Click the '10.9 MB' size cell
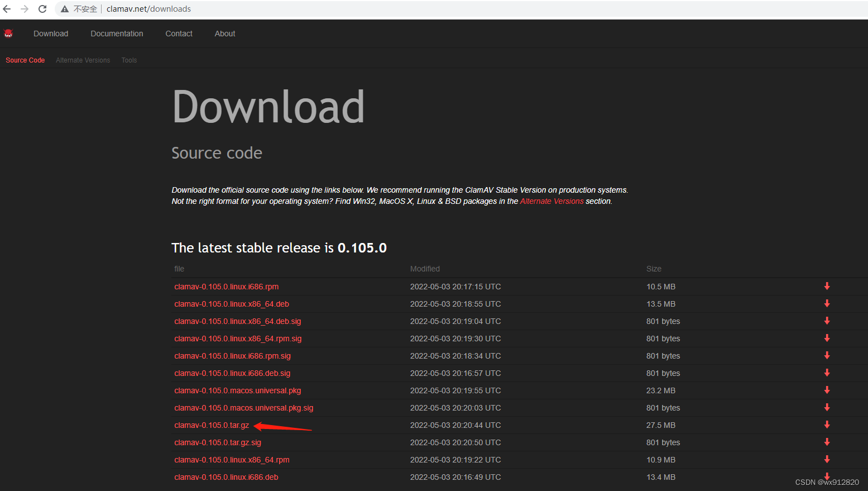Image resolution: width=868 pixels, height=491 pixels. point(661,460)
